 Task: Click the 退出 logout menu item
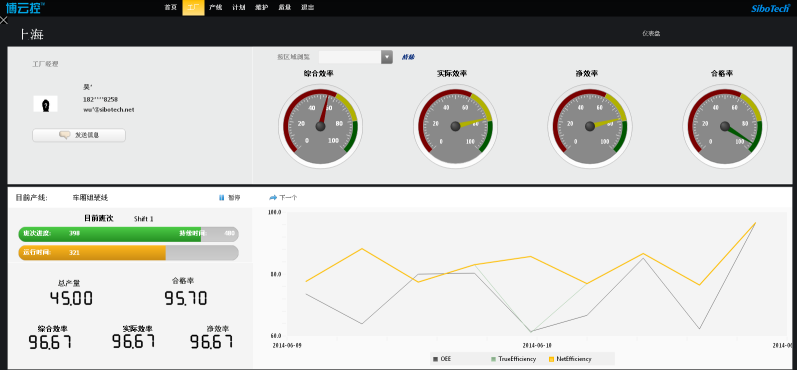pos(307,7)
